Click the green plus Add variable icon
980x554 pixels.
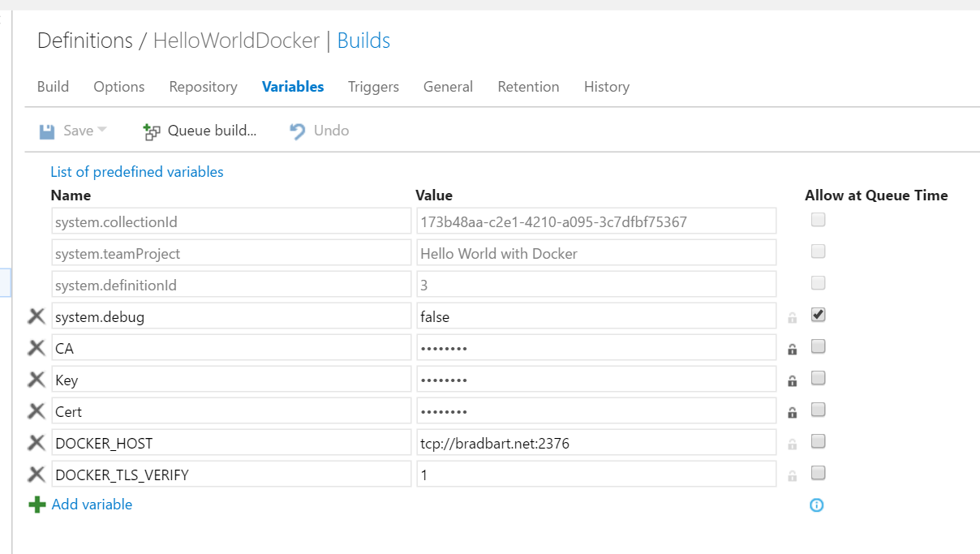pos(37,505)
